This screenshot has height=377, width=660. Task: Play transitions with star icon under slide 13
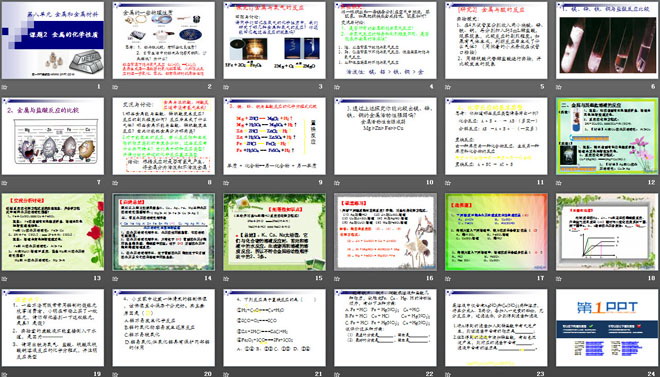tap(4, 279)
